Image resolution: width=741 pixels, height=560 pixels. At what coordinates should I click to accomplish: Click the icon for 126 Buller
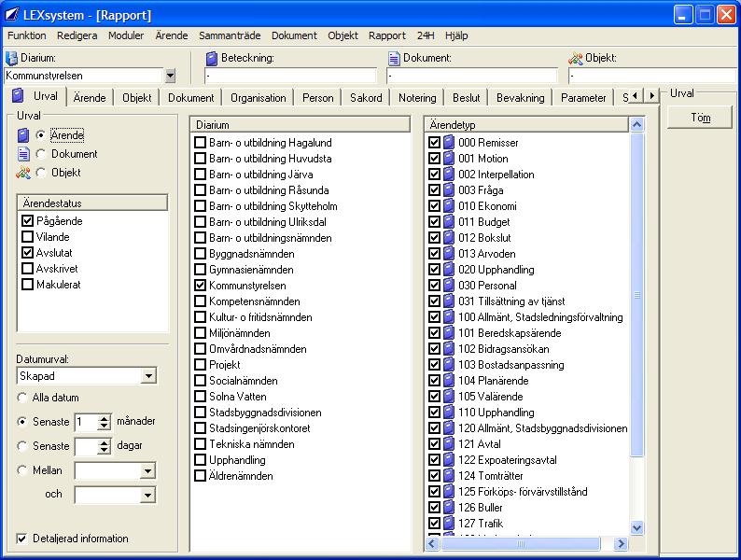pyautogui.click(x=449, y=508)
